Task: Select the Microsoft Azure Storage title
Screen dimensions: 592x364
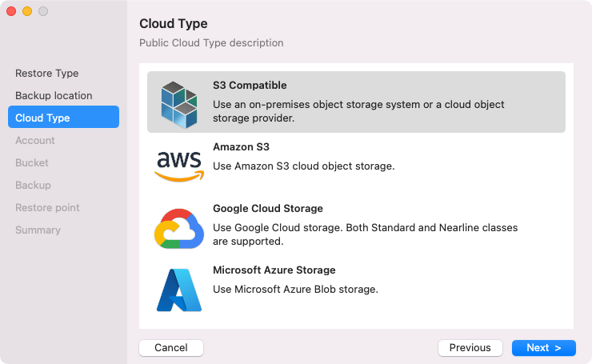Action: point(274,270)
